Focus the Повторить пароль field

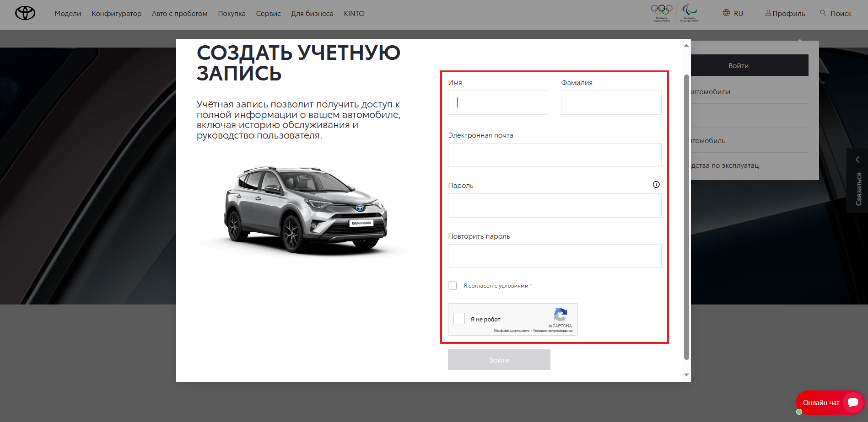555,256
